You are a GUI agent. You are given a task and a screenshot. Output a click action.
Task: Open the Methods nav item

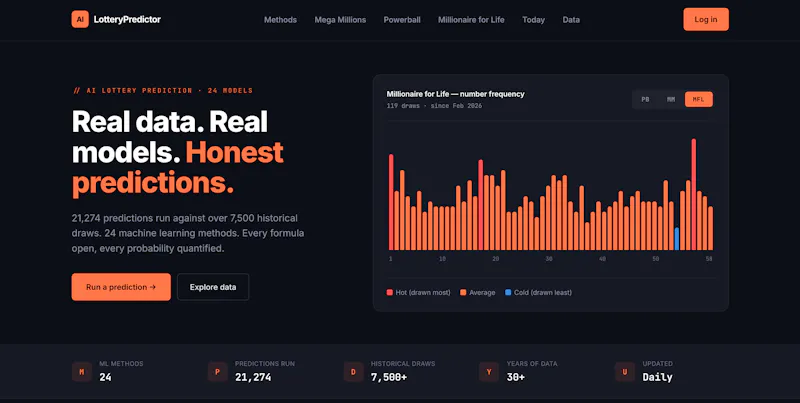pyautogui.click(x=280, y=20)
